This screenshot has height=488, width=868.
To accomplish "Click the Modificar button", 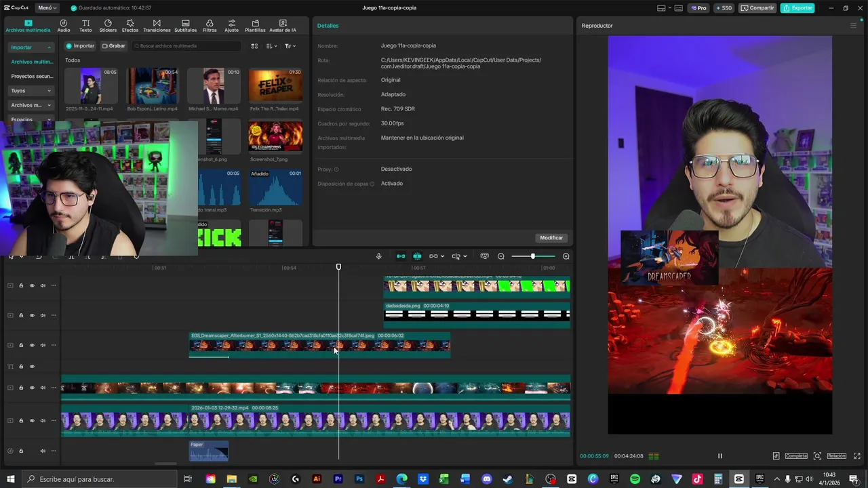I will click(551, 238).
